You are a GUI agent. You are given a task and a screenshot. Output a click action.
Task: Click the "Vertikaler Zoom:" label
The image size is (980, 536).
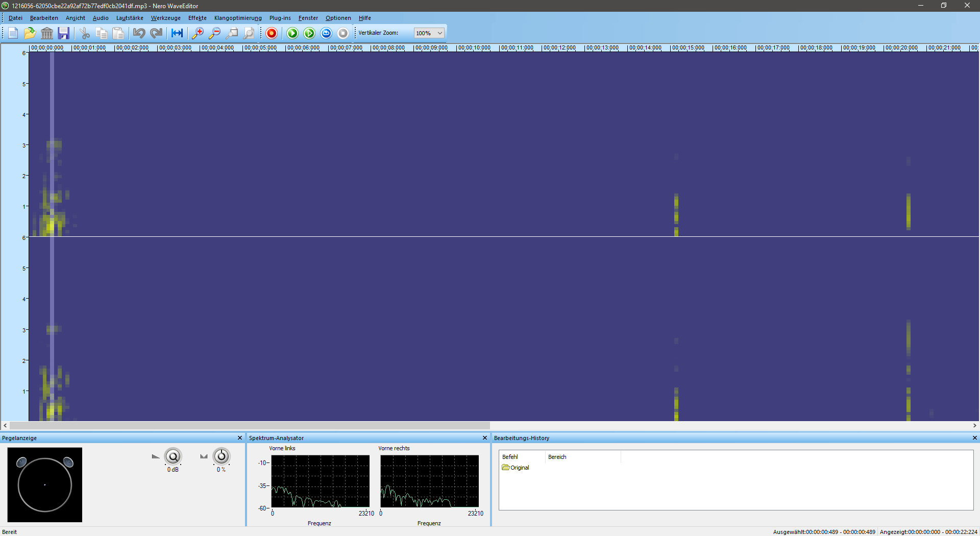378,33
